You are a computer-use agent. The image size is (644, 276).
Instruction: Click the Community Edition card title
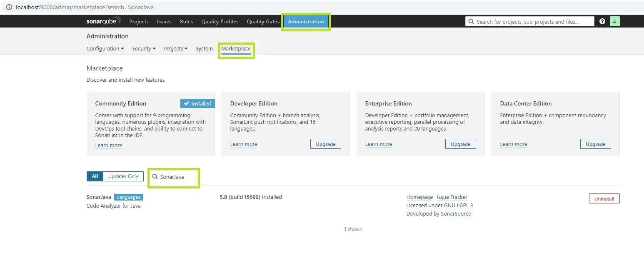(x=120, y=103)
